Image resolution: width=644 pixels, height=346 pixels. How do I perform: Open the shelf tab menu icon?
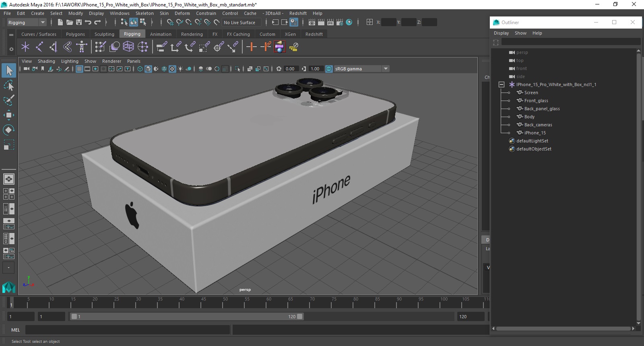(x=11, y=35)
